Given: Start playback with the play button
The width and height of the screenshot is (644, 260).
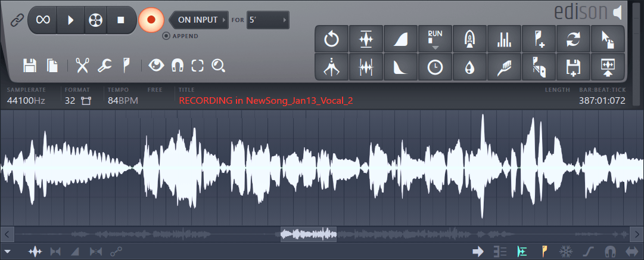Looking at the screenshot, I should pyautogui.click(x=71, y=20).
